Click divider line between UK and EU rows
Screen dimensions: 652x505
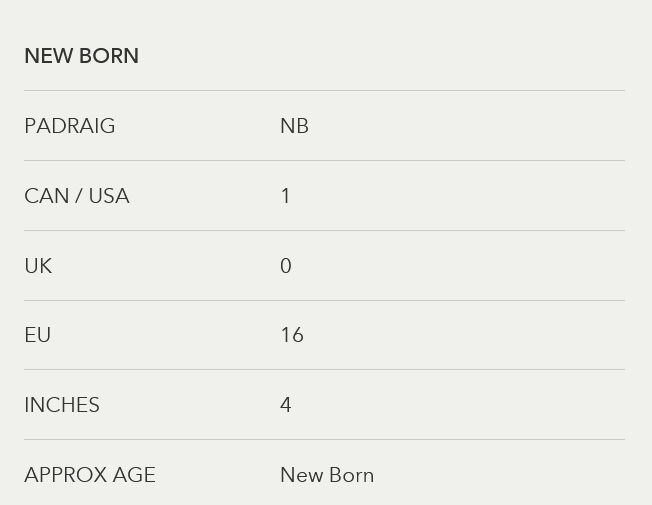[324, 300]
